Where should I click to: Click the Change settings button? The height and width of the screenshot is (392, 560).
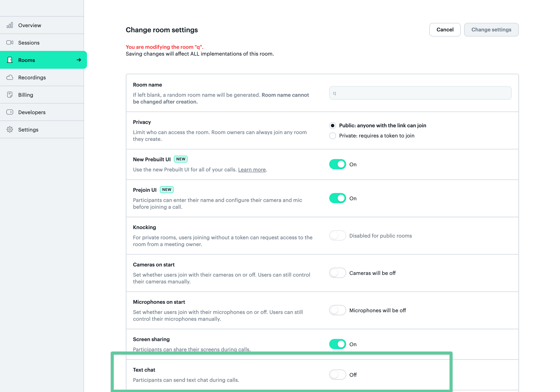point(491,30)
